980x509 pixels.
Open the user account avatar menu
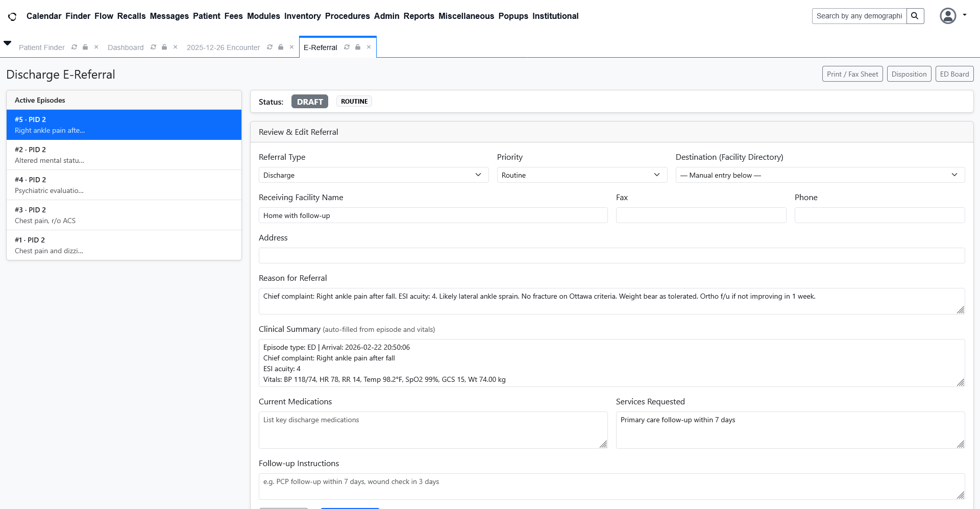[x=948, y=16]
